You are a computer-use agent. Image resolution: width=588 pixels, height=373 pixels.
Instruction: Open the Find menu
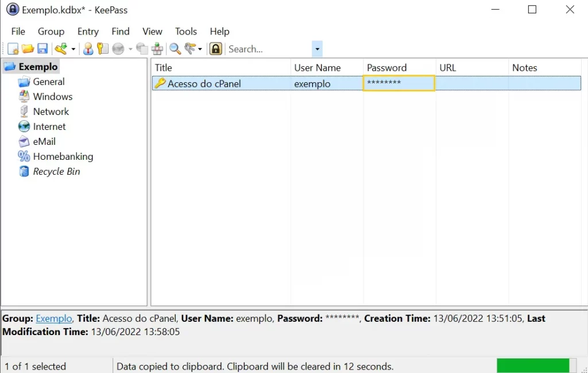click(121, 32)
